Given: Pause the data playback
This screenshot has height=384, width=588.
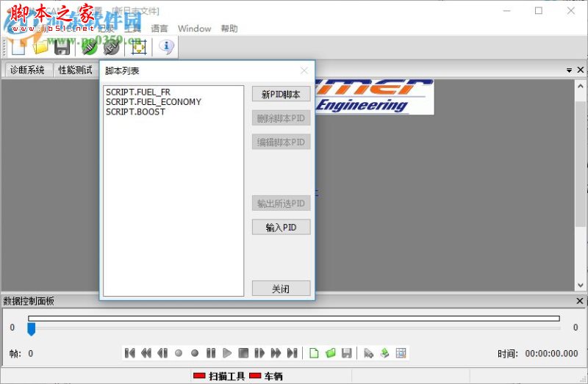Looking at the screenshot, I should pos(211,353).
